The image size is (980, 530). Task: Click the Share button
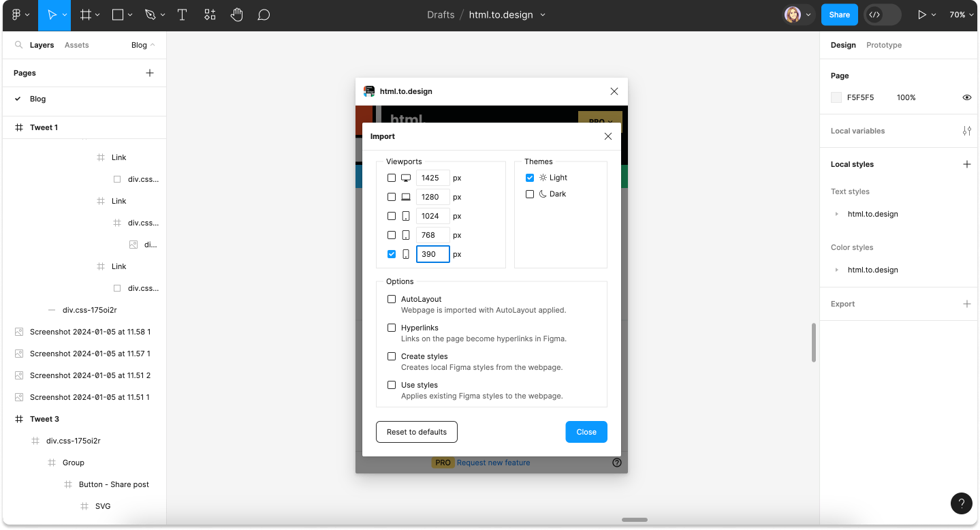coord(839,15)
